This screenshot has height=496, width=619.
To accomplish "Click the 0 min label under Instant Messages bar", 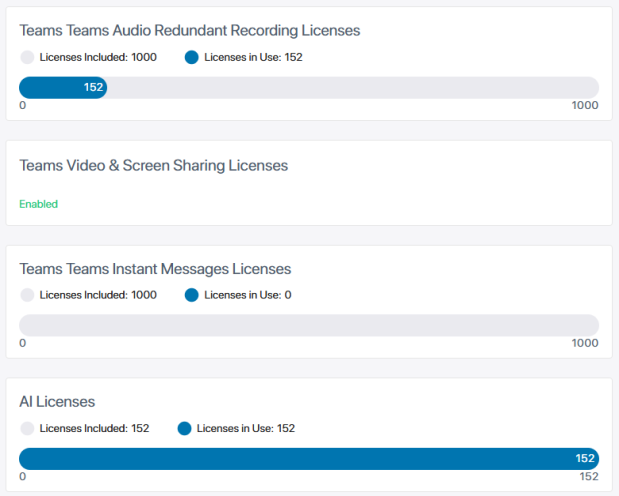I will (x=23, y=343).
